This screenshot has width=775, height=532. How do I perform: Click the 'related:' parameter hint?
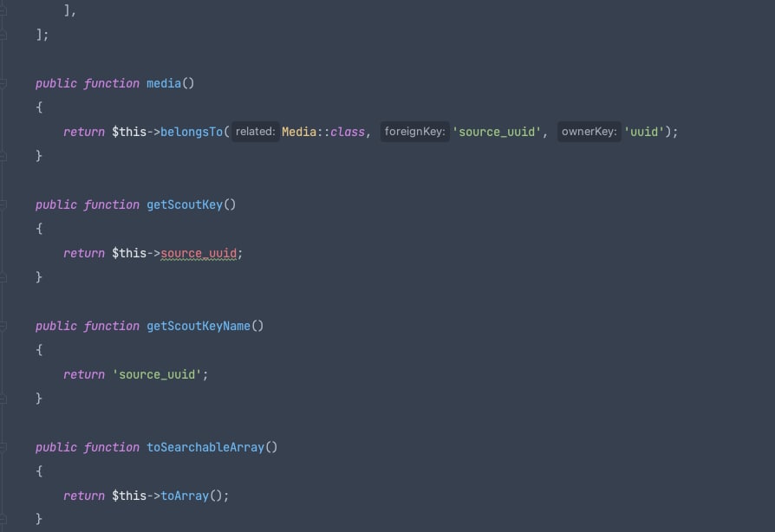[x=256, y=132]
